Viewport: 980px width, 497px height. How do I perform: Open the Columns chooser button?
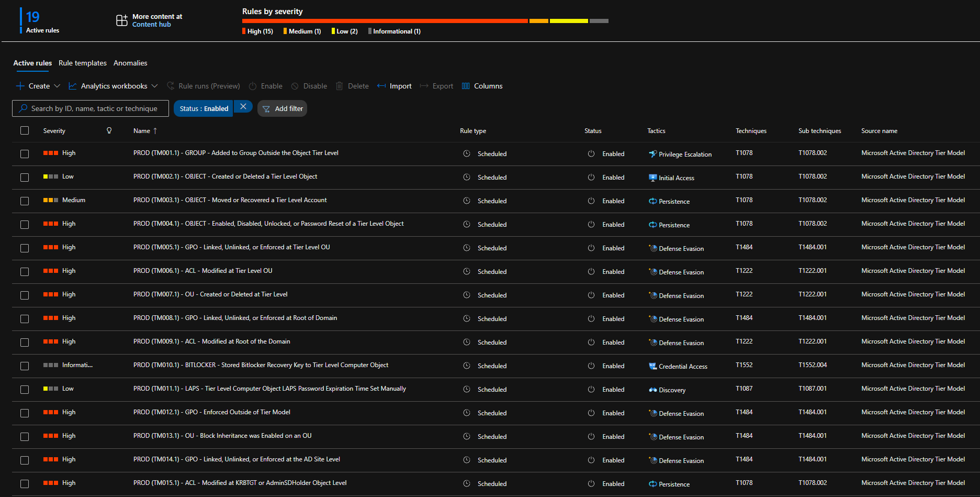click(x=482, y=86)
